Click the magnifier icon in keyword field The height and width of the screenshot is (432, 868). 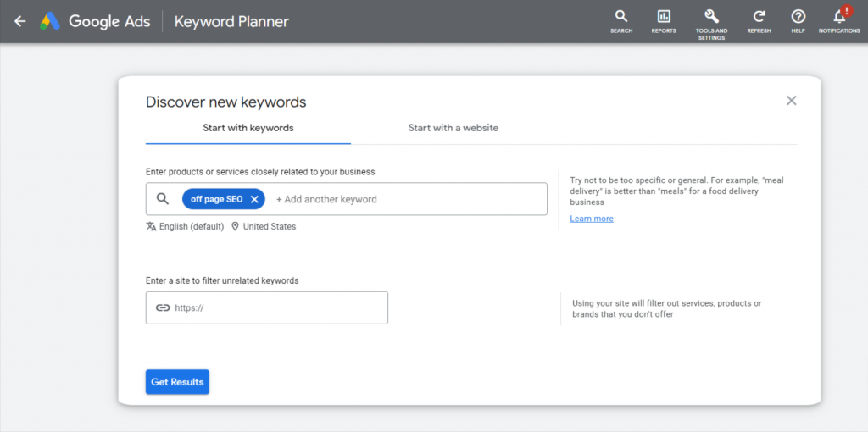(x=162, y=199)
